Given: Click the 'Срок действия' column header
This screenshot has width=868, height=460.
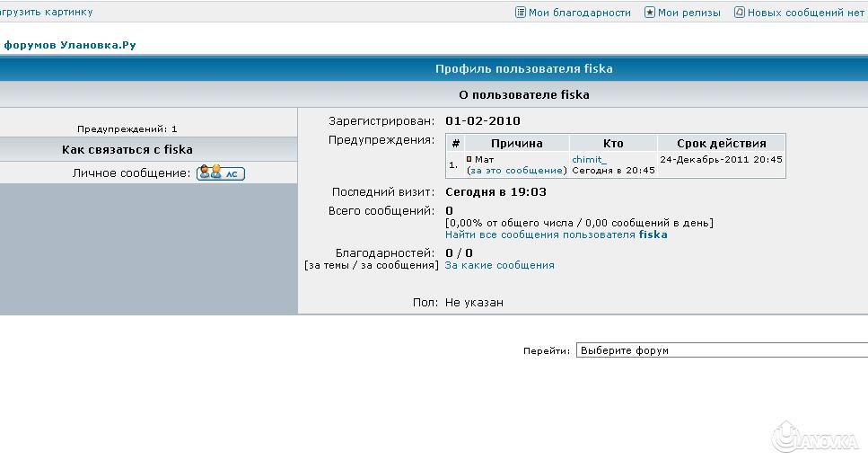Looking at the screenshot, I should tap(722, 144).
